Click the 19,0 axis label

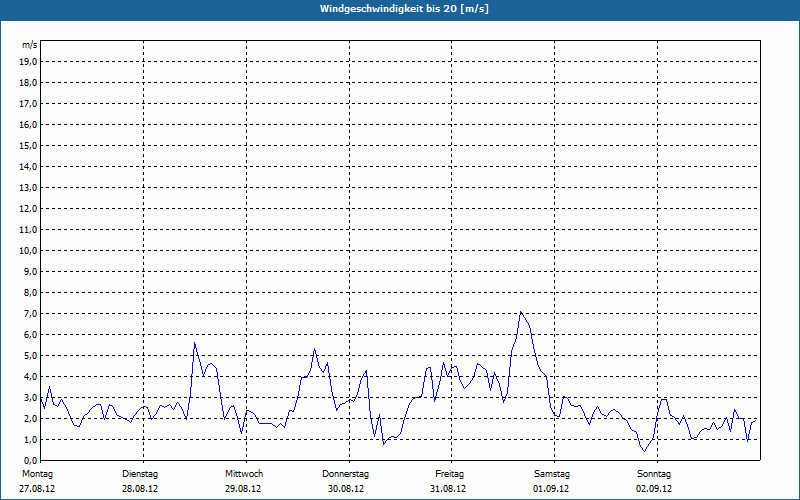(x=28, y=62)
